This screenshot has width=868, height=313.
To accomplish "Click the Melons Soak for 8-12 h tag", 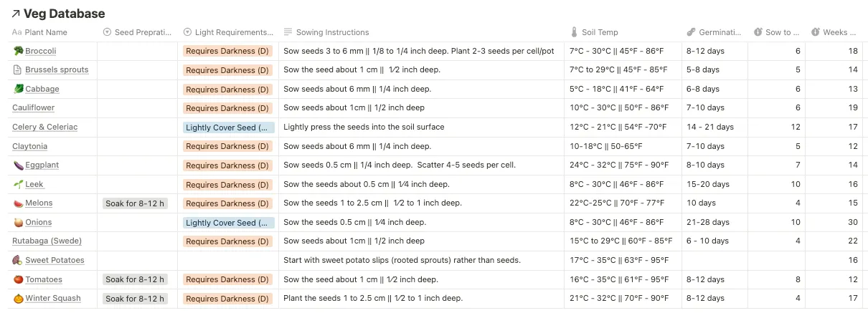I will click(x=135, y=203).
